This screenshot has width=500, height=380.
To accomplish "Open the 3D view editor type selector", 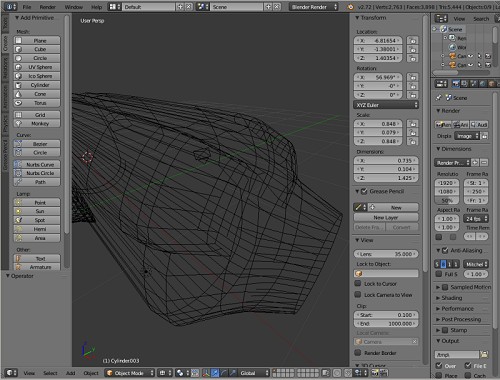I will pos(11,373).
